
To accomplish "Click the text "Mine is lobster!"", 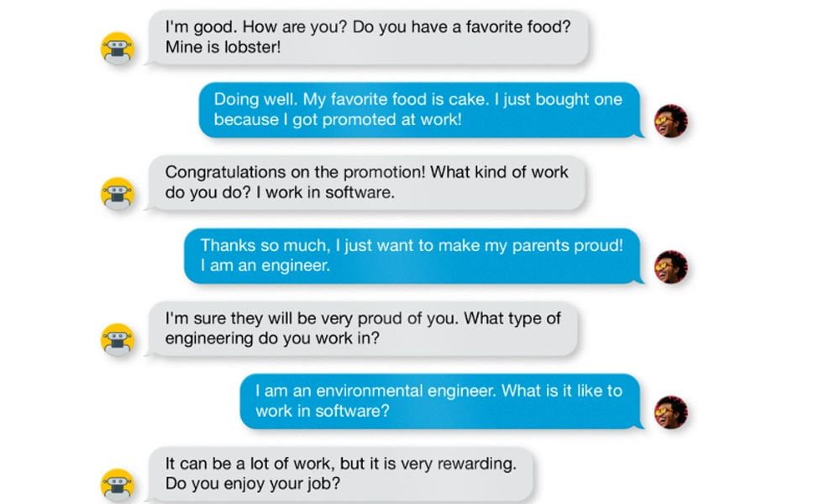I will pyautogui.click(x=223, y=47).
